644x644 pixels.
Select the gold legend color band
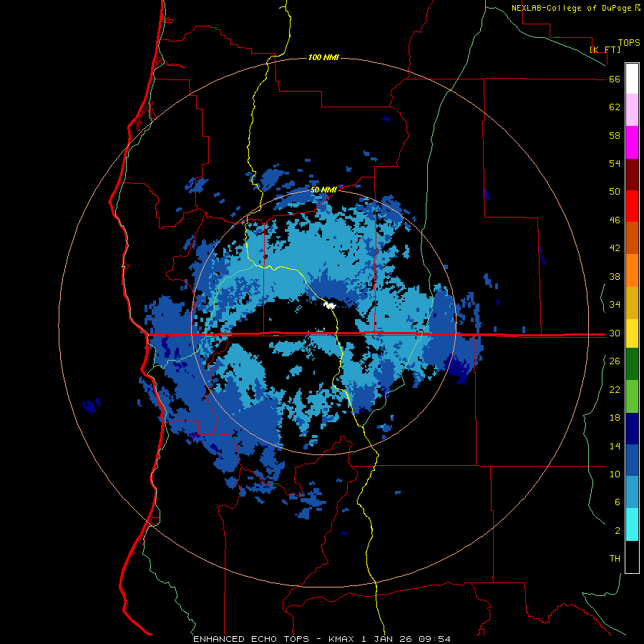[x=632, y=303]
